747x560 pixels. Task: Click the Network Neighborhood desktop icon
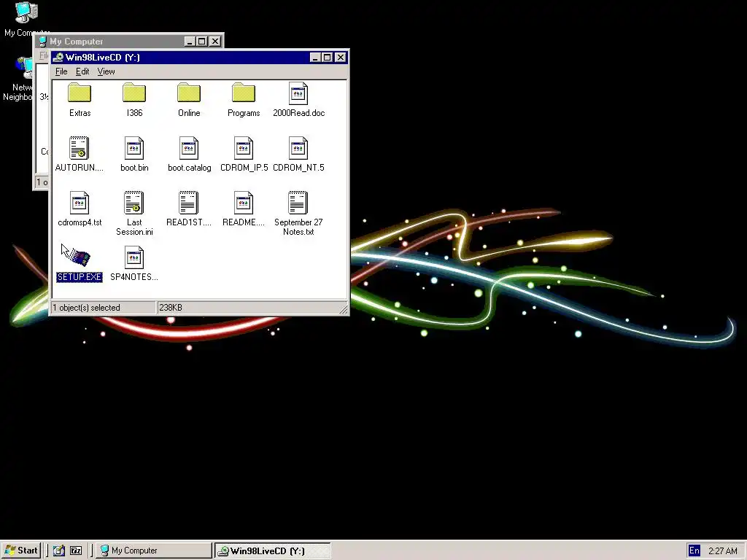click(24, 68)
